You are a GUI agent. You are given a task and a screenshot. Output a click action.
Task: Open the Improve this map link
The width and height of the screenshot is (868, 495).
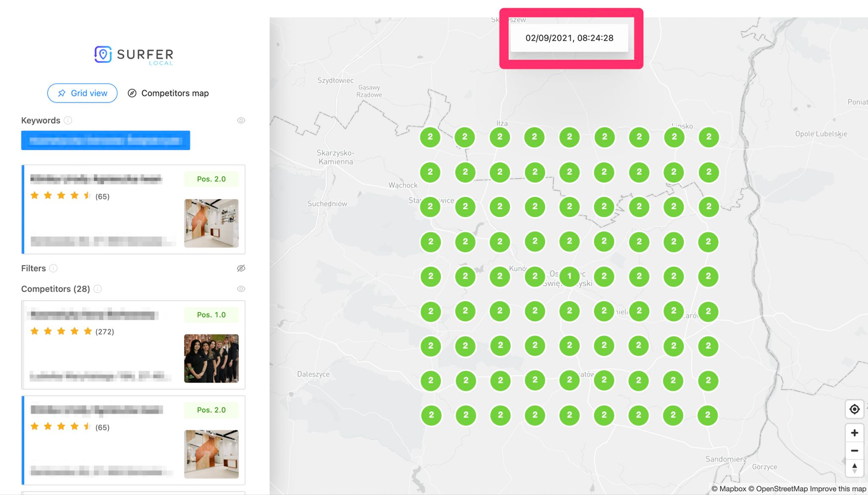(838, 489)
